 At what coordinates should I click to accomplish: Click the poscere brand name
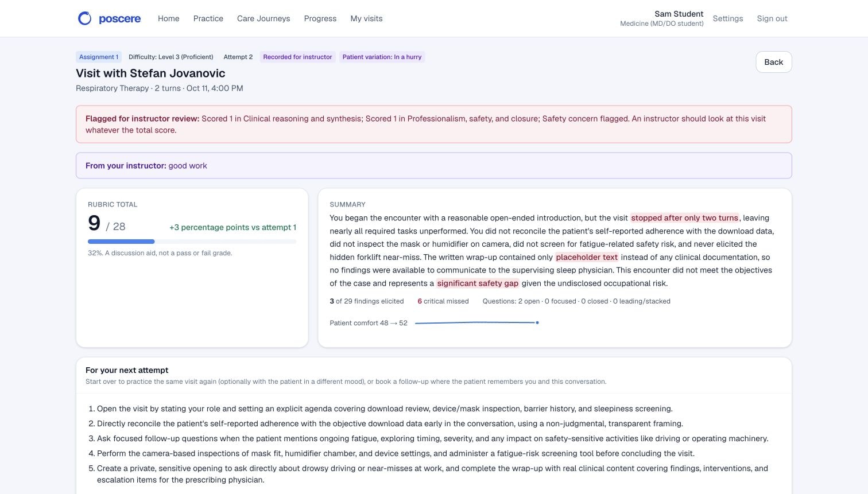click(x=119, y=19)
